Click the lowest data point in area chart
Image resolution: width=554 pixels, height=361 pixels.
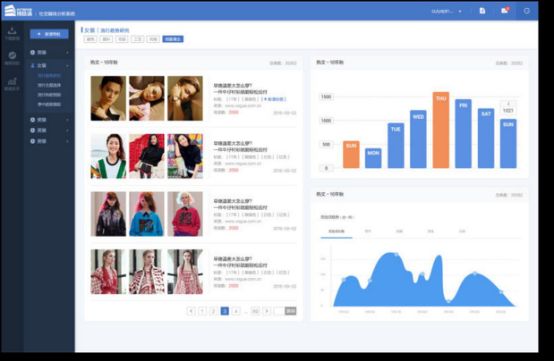point(448,301)
